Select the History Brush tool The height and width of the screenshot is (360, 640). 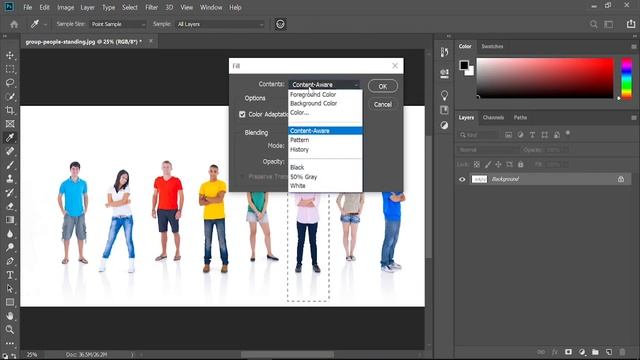pyautogui.click(x=10, y=193)
